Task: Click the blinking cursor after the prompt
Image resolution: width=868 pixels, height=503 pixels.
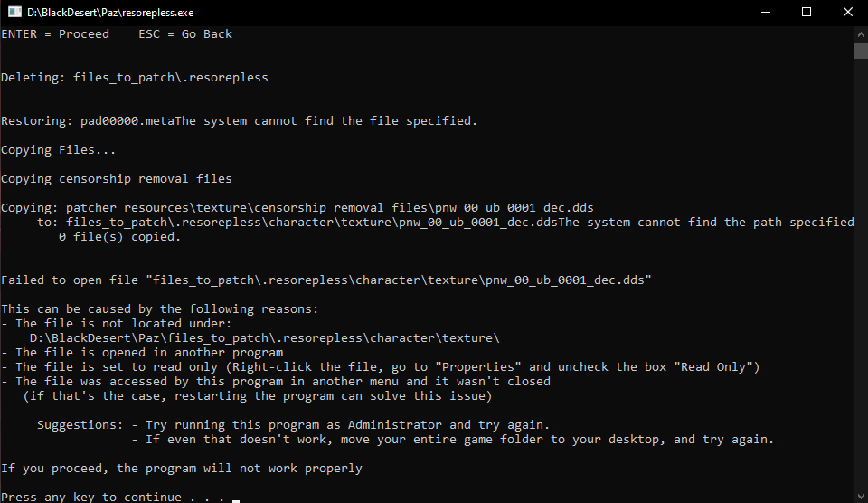Action: click(x=235, y=498)
